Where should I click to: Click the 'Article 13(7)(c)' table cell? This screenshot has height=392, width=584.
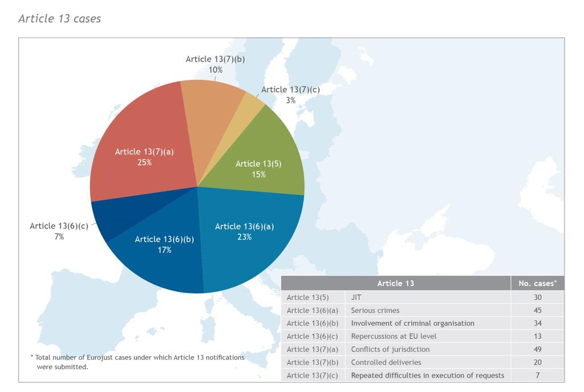click(x=313, y=375)
